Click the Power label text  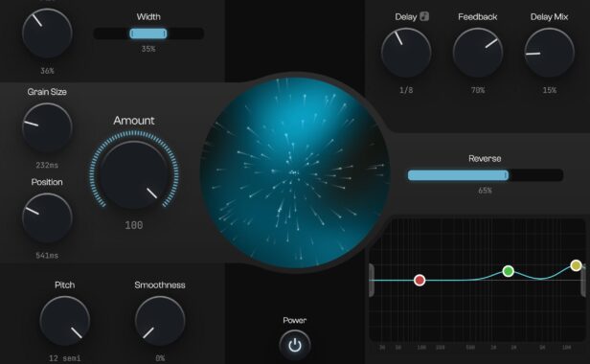(295, 320)
